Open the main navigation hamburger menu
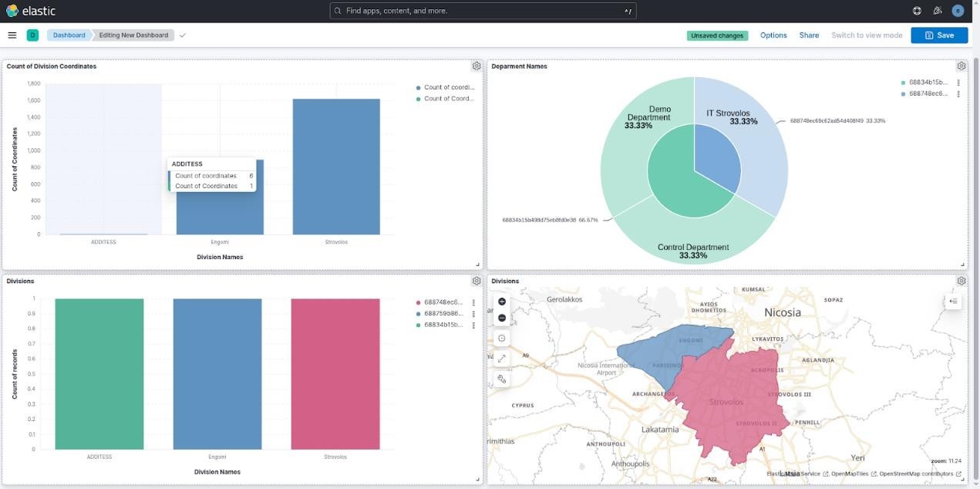This screenshot has height=489, width=980. tap(12, 35)
